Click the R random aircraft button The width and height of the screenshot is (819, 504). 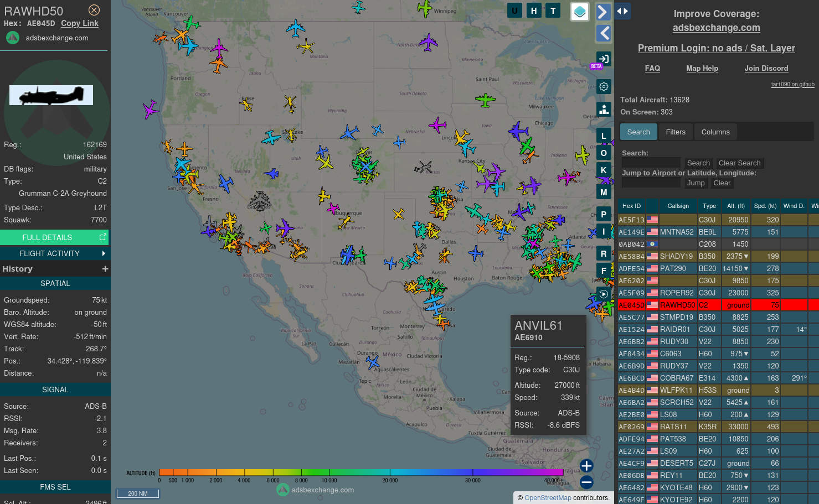[x=604, y=253]
